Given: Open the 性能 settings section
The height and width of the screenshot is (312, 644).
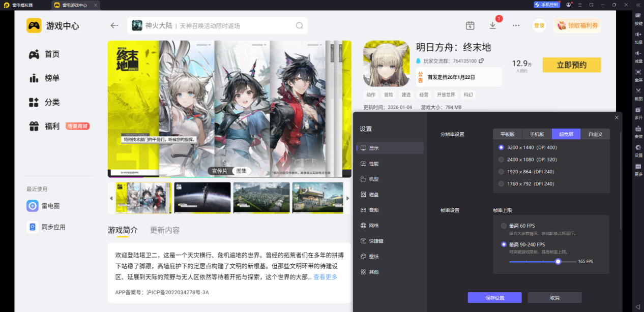Looking at the screenshot, I should (x=373, y=164).
